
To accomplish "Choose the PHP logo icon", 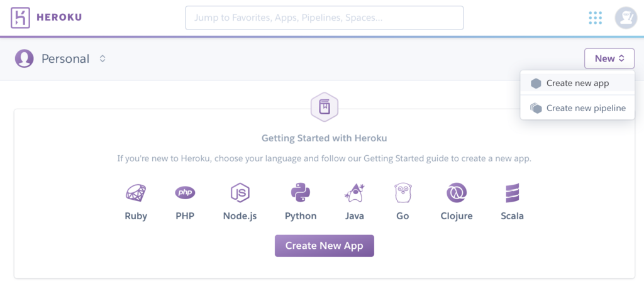I will pos(185,192).
